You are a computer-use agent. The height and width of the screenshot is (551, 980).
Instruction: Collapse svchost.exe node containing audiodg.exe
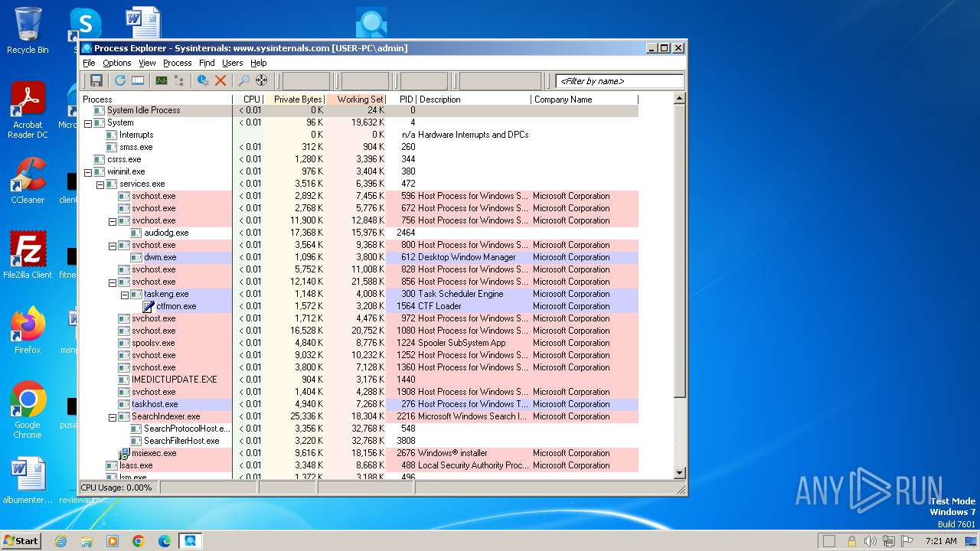(113, 220)
